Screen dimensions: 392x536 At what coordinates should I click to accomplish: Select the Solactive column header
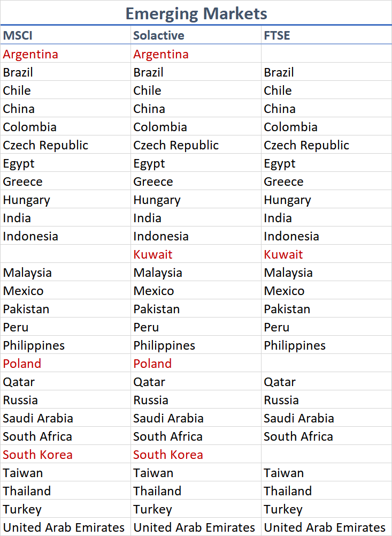[x=158, y=36]
